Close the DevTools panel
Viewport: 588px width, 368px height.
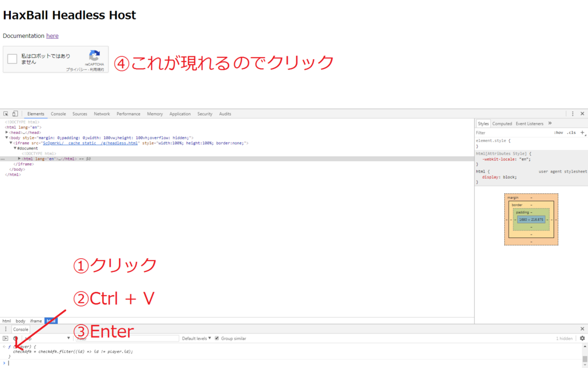(x=582, y=114)
